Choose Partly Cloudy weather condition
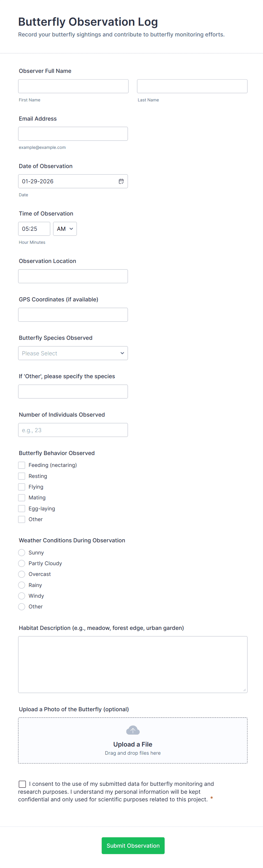263x868 pixels. 21,563
